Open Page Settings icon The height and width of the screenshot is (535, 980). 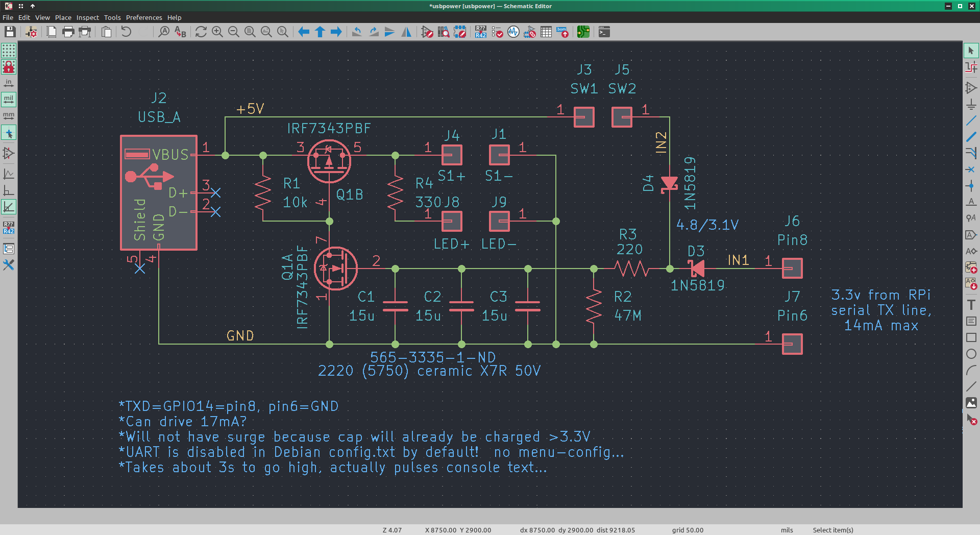52,32
